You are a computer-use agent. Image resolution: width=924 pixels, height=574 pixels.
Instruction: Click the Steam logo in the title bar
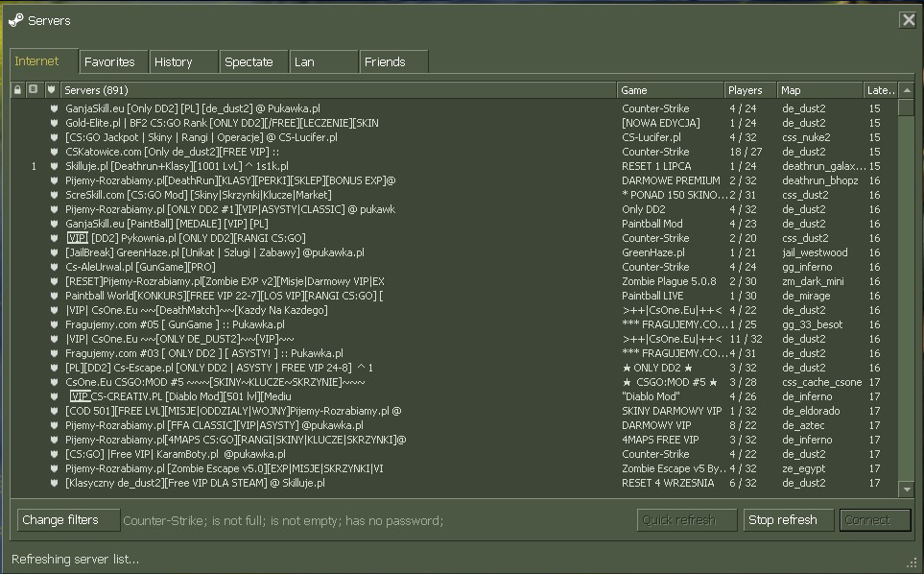pyautogui.click(x=16, y=20)
